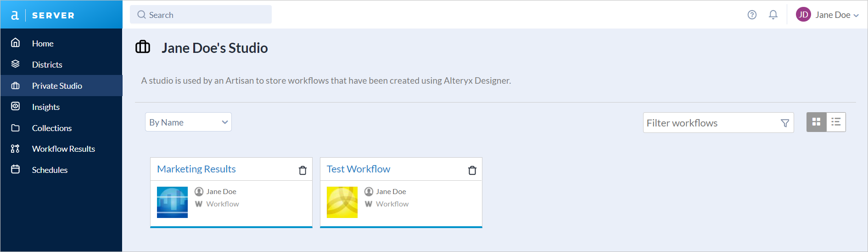Switch to list view
The height and width of the screenshot is (252, 868).
[x=836, y=122]
